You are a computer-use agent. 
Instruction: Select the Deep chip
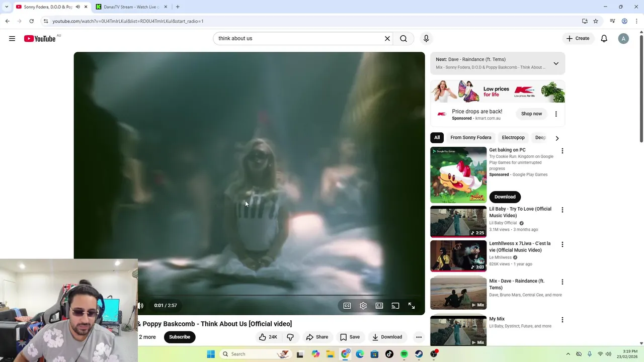click(x=540, y=138)
